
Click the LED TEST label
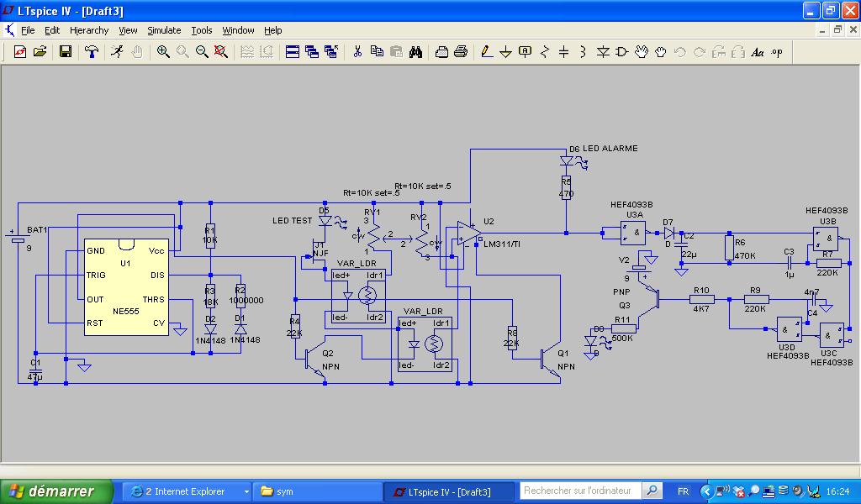click(x=292, y=220)
